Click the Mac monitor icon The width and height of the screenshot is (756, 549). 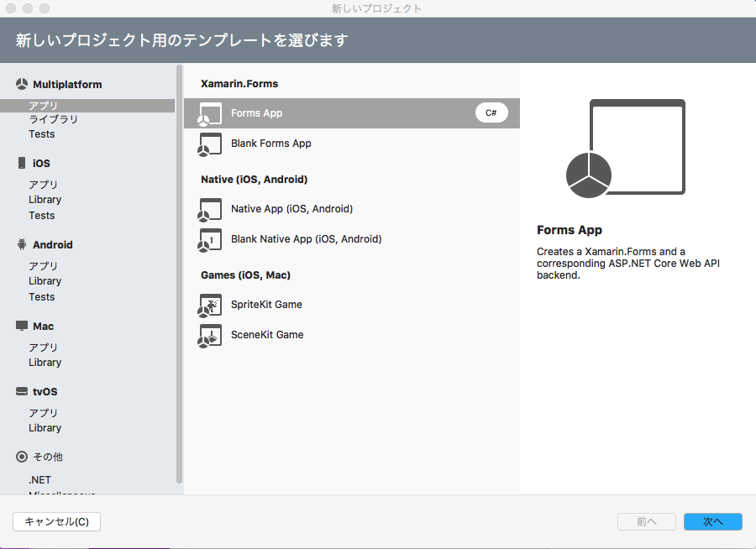22,326
